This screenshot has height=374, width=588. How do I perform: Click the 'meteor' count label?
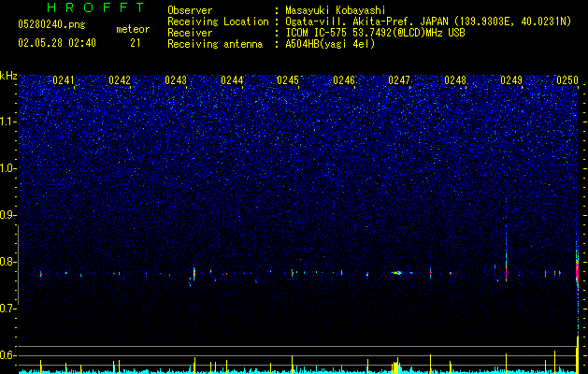tap(133, 29)
